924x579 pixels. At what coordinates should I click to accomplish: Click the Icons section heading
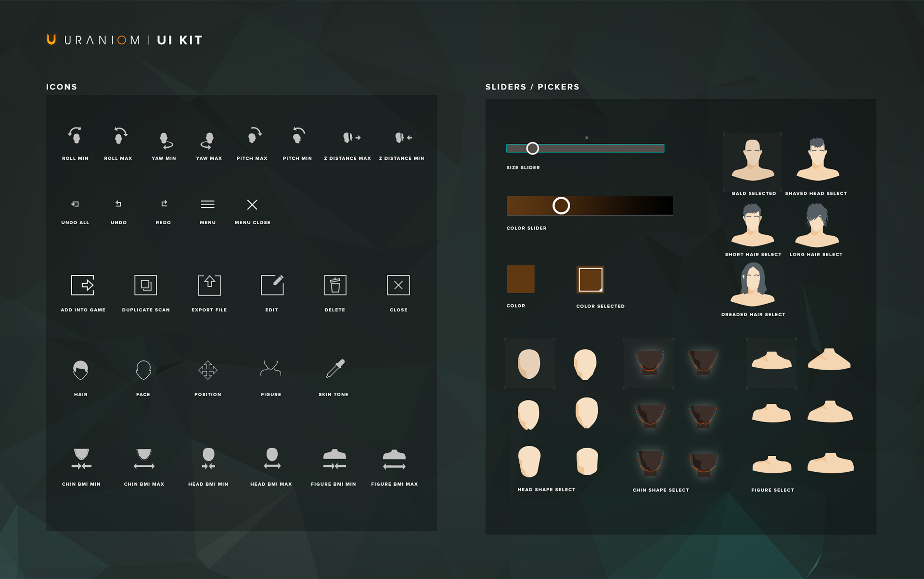click(x=62, y=87)
